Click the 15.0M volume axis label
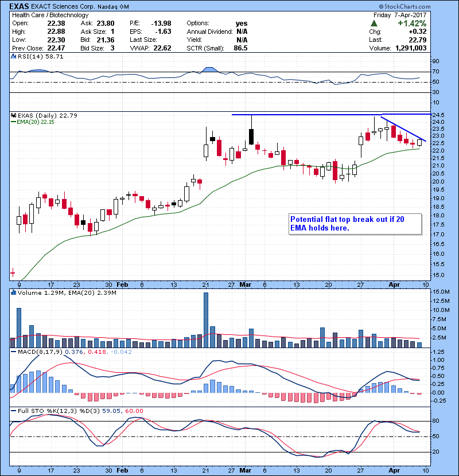Image resolution: width=459 pixels, height=476 pixels. pos(441,292)
